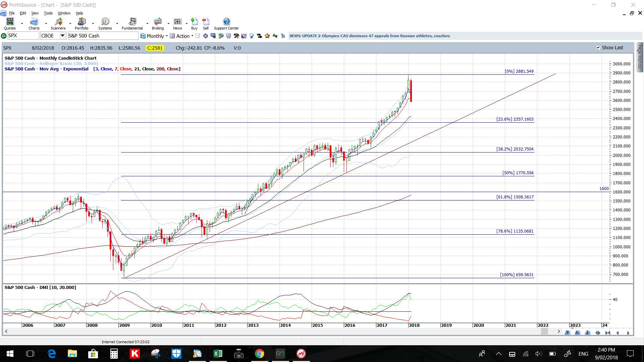Click the magnifier search chart icon
This screenshot has height=362, width=644.
coord(221,36)
